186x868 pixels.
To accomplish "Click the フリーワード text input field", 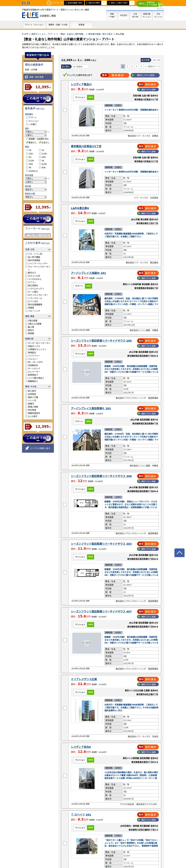I will 38,235.
